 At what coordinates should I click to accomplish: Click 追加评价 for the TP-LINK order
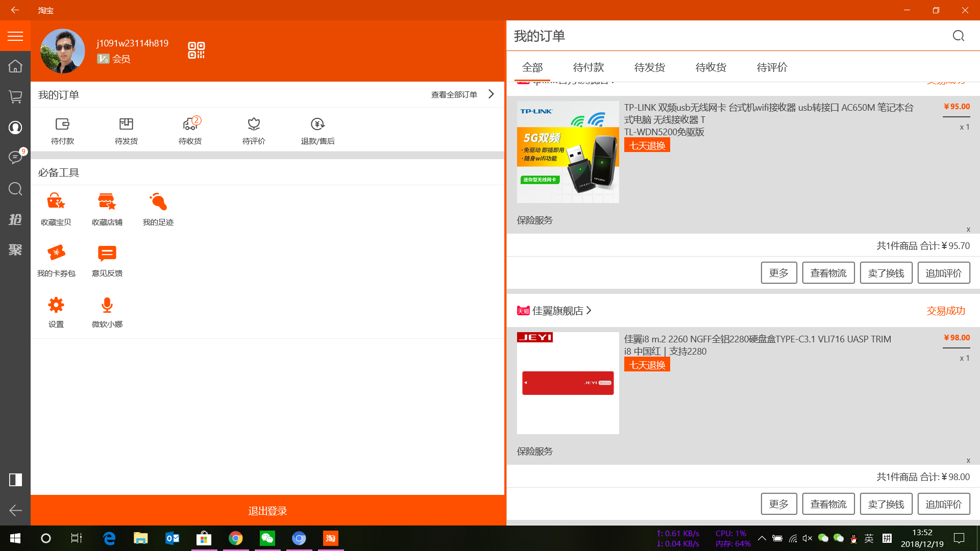(x=944, y=273)
